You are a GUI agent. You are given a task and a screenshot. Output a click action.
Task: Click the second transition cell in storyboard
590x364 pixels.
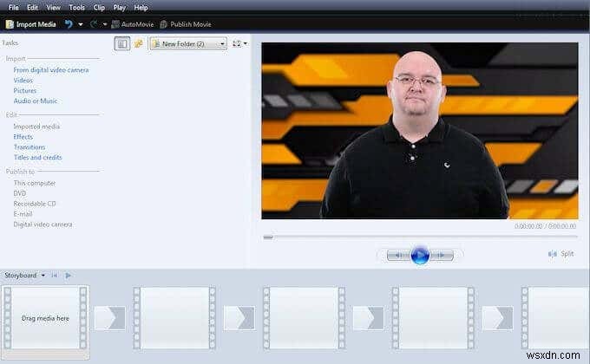coord(239,318)
